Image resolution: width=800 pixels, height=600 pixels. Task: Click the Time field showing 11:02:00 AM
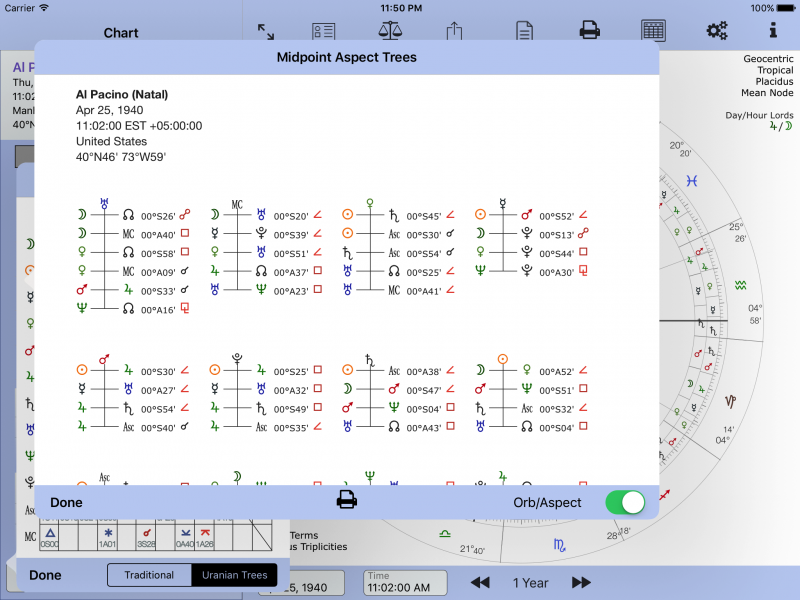pos(404,582)
